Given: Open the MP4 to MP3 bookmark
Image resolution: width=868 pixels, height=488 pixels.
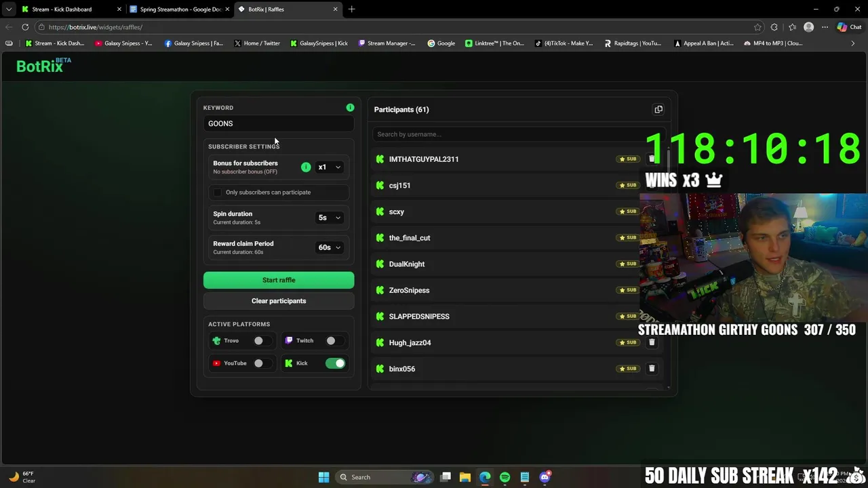Looking at the screenshot, I should point(773,43).
